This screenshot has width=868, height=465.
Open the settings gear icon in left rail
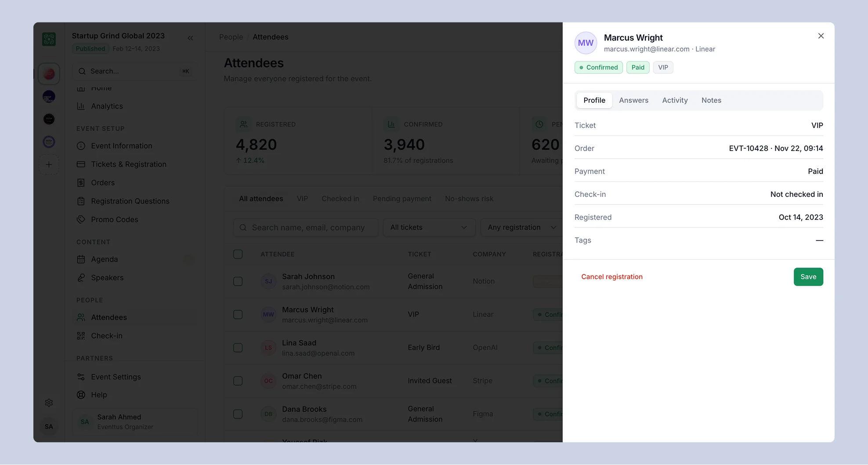[49, 403]
